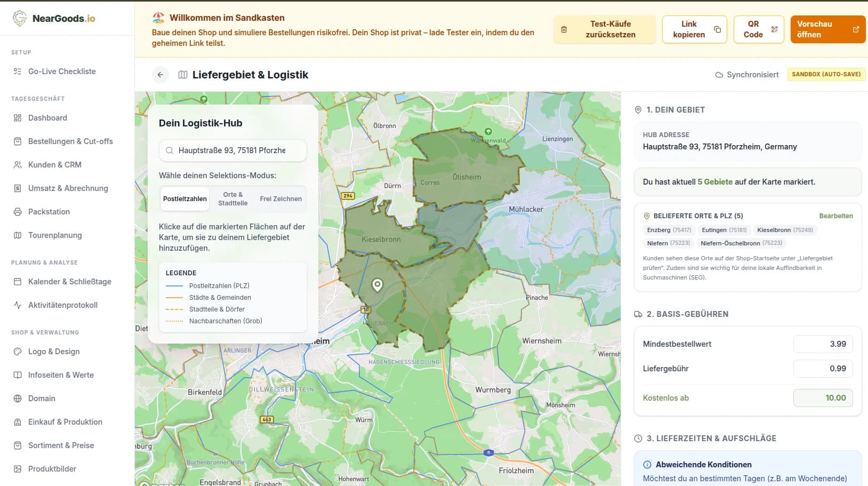Viewport: 868px width, 486px height.
Task: Click the hub location pin on the map
Action: [x=377, y=285]
